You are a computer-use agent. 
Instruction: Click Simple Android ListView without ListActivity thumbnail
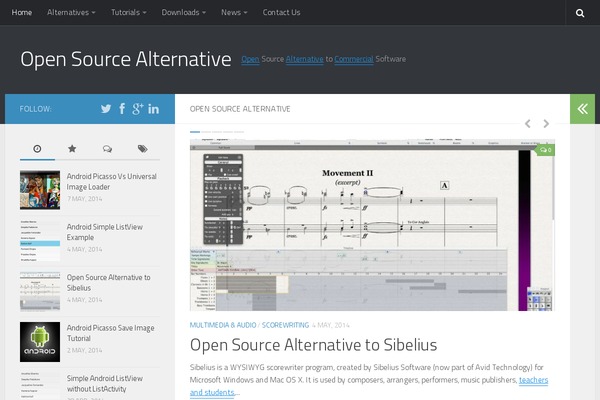pyautogui.click(x=40, y=386)
